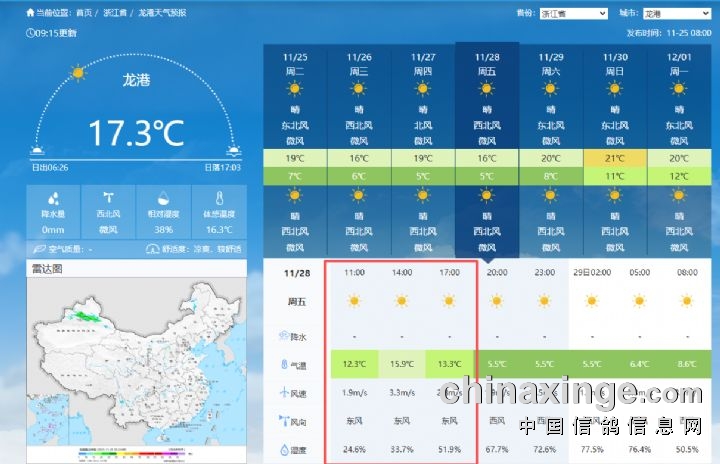Click the relative humidity icon
The height and width of the screenshot is (464, 720).
(163, 199)
